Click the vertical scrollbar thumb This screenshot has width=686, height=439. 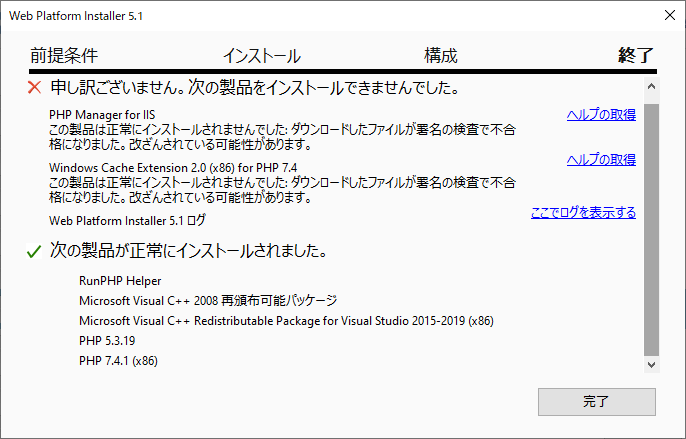tap(651, 230)
